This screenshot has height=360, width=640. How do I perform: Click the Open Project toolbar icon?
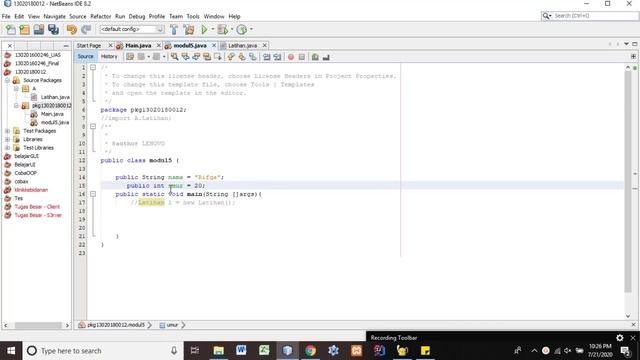[x=39, y=29]
